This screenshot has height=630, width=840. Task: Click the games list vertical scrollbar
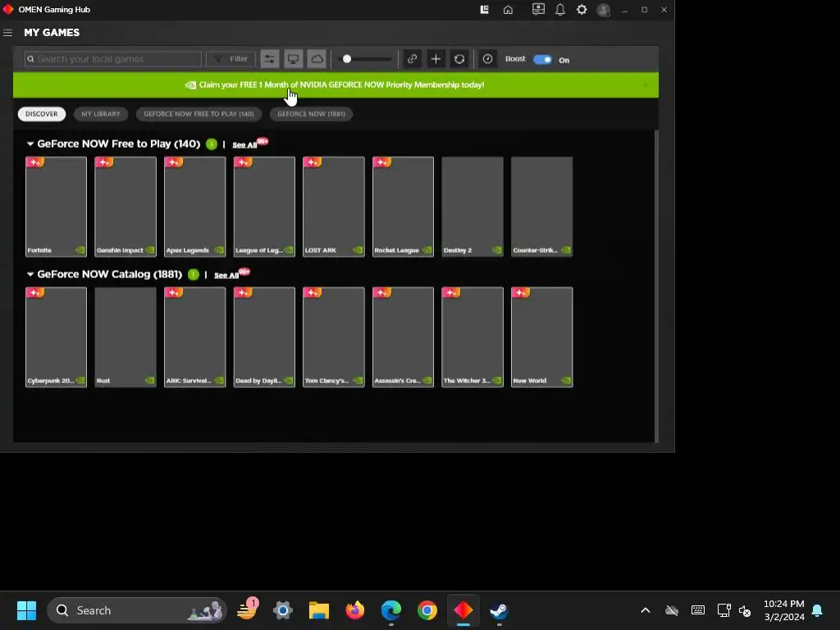(656, 285)
